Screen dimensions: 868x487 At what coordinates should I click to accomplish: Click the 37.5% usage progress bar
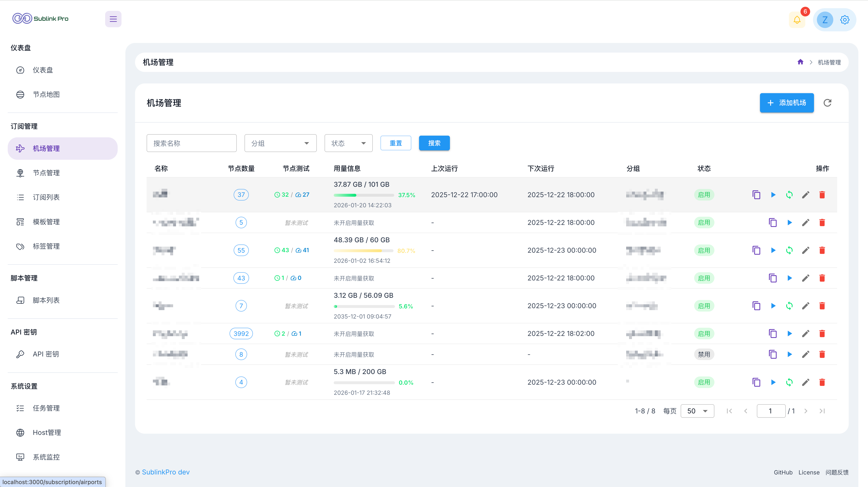pyautogui.click(x=364, y=195)
